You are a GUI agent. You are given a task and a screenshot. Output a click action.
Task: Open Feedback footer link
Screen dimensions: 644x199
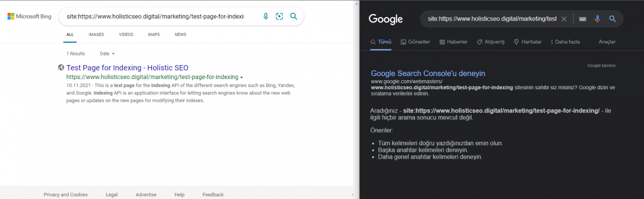pos(213,195)
